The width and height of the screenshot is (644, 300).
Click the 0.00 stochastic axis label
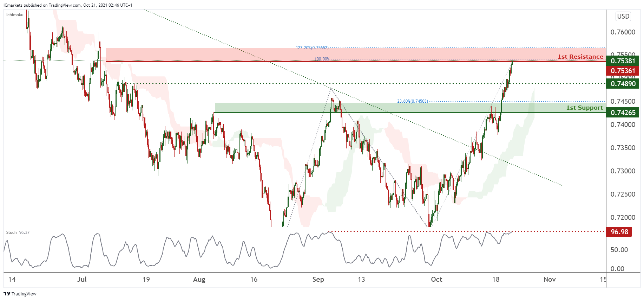(x=617, y=269)
